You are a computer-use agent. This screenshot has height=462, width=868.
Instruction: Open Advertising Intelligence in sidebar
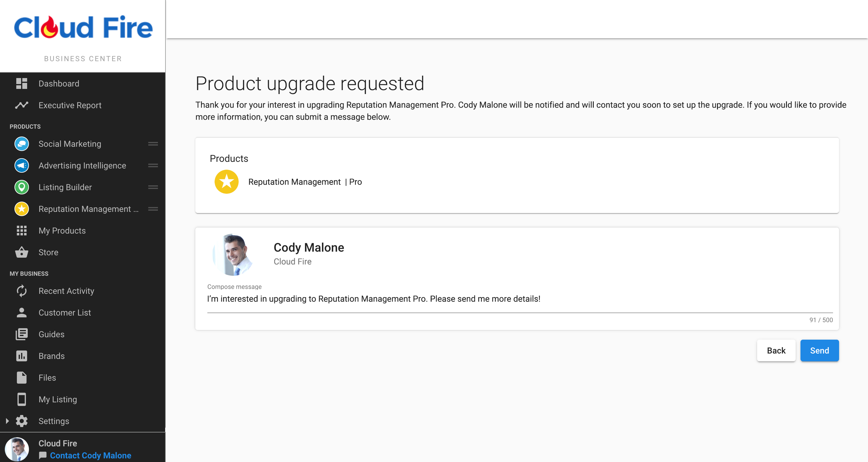click(x=83, y=165)
